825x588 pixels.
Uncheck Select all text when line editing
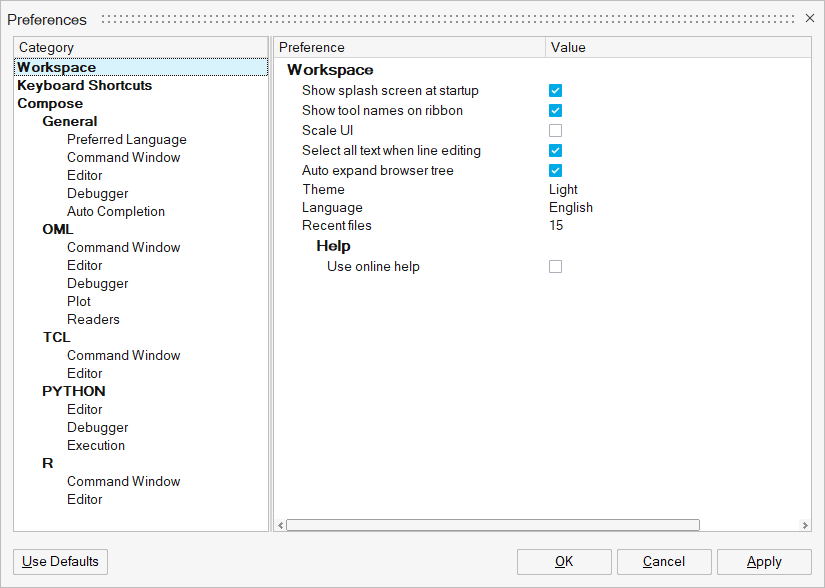pyautogui.click(x=555, y=151)
